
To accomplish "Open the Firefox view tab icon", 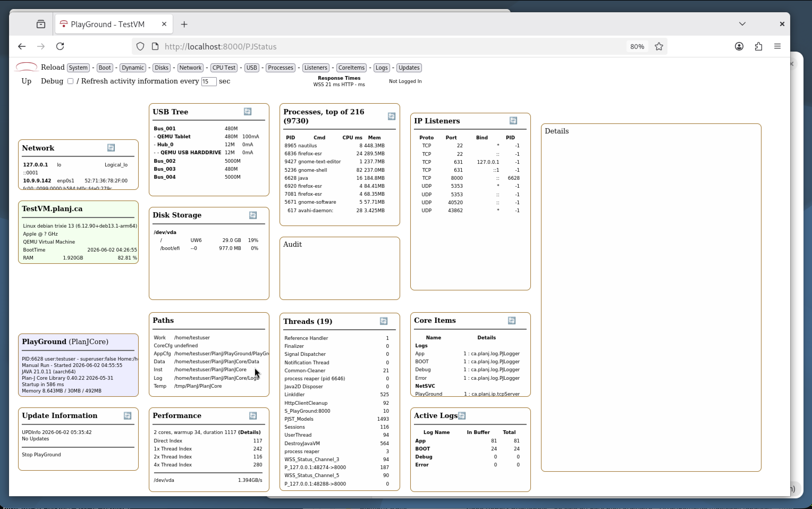I will [x=41, y=24].
